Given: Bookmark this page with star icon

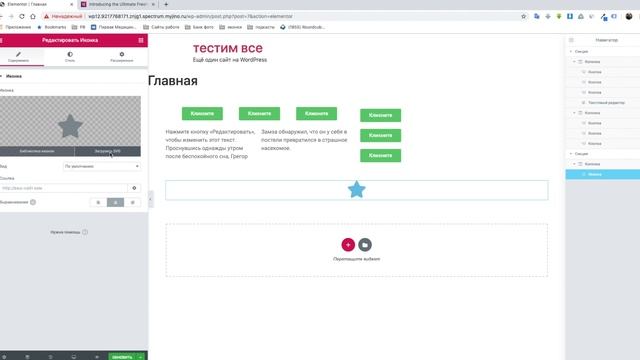Looking at the screenshot, I should click(524, 16).
